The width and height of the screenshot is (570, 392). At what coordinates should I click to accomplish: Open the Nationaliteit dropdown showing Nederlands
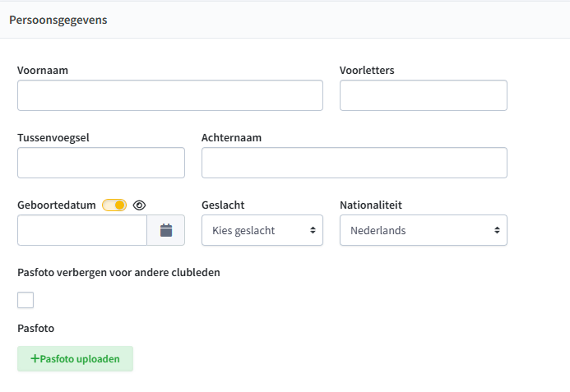(x=424, y=230)
